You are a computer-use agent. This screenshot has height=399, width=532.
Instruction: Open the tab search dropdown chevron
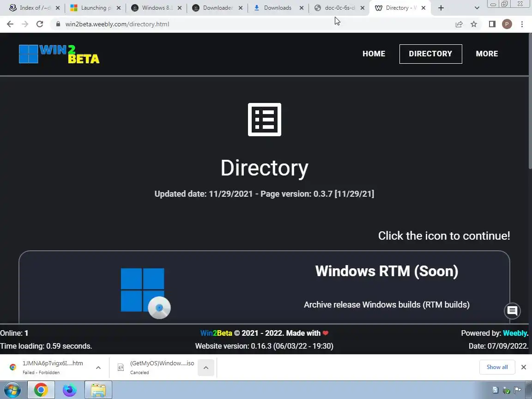click(x=477, y=8)
